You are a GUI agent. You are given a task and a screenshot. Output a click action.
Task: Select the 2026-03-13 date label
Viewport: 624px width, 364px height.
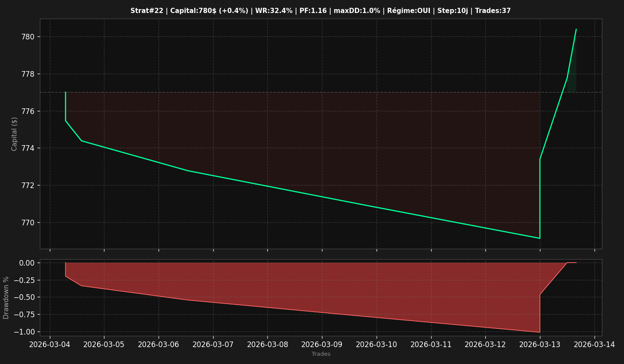[540, 344]
